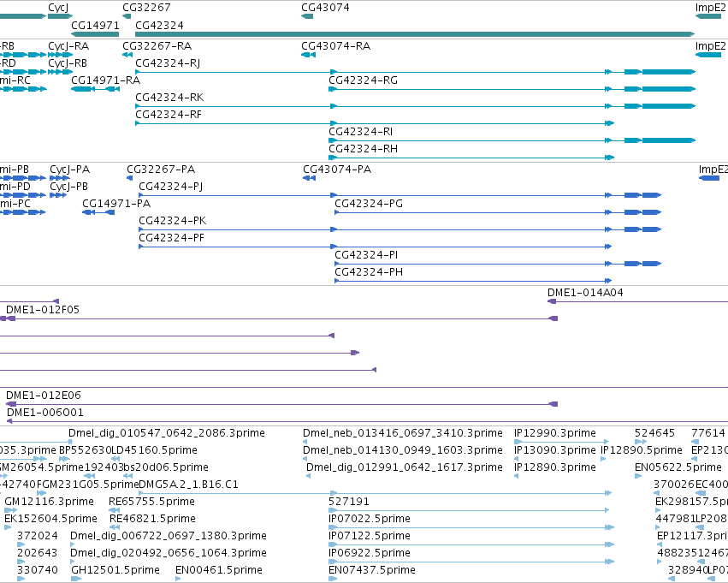The height and width of the screenshot is (583, 728).
Task: Click the DME1-014A04 clone label
Action: tap(585, 293)
